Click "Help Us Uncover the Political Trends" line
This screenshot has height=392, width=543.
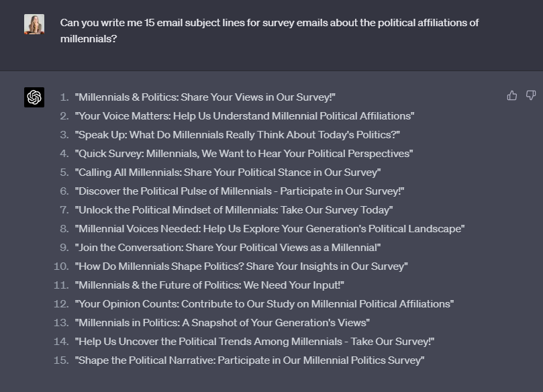[x=254, y=342]
